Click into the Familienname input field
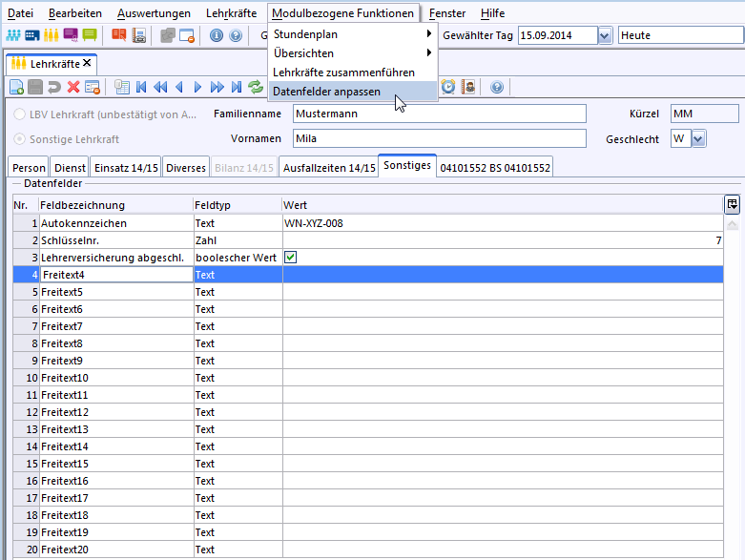This screenshot has height=560, width=745. tap(439, 114)
